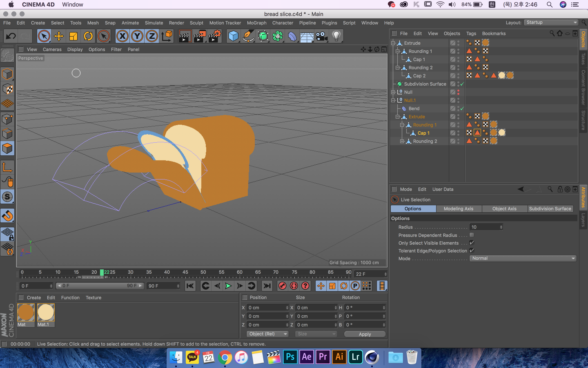Add a Light object

pyautogui.click(x=336, y=36)
